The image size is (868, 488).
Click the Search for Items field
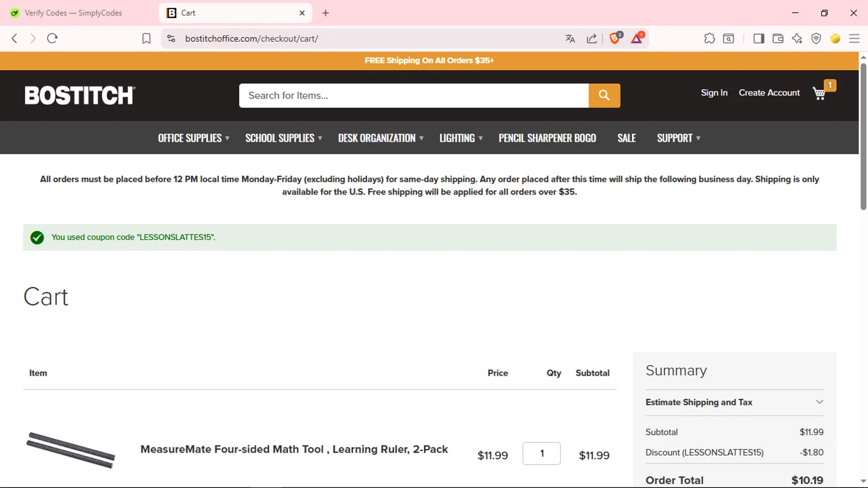tap(414, 96)
